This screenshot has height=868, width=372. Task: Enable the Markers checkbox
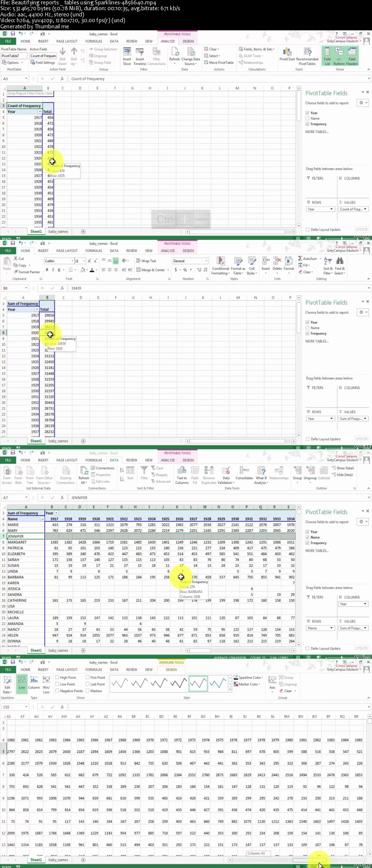88,691
